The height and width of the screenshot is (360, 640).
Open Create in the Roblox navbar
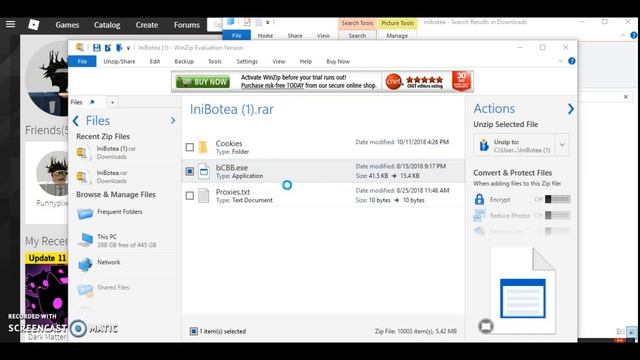pyautogui.click(x=147, y=25)
